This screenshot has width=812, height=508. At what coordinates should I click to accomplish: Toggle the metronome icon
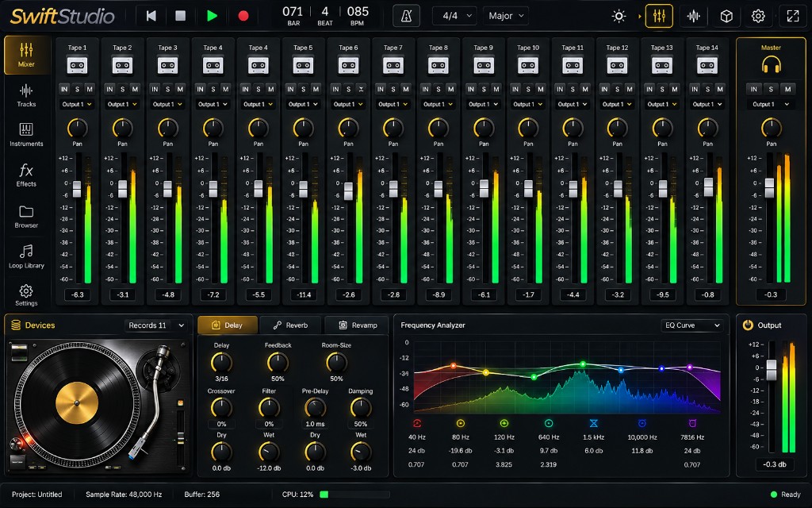407,16
